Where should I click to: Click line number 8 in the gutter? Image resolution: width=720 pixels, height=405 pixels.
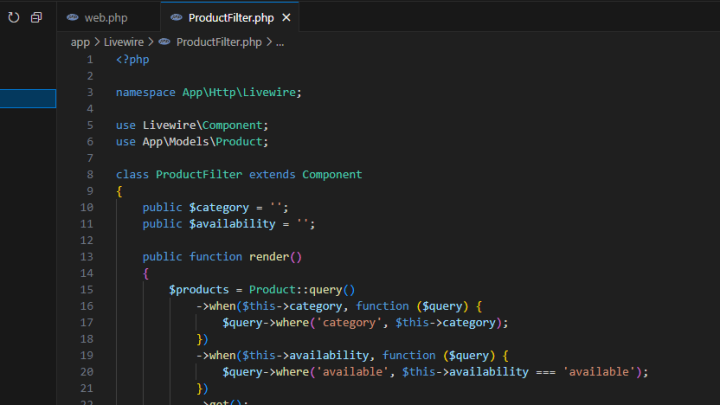click(90, 174)
